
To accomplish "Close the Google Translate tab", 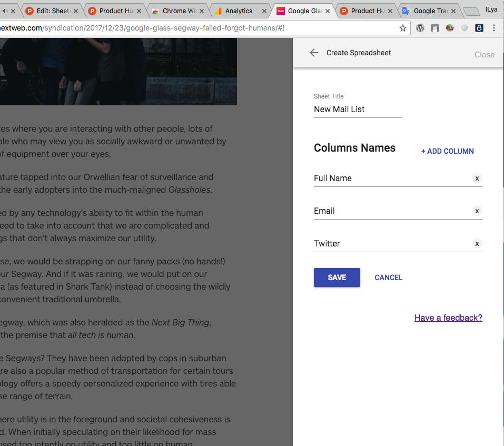I will (x=453, y=11).
